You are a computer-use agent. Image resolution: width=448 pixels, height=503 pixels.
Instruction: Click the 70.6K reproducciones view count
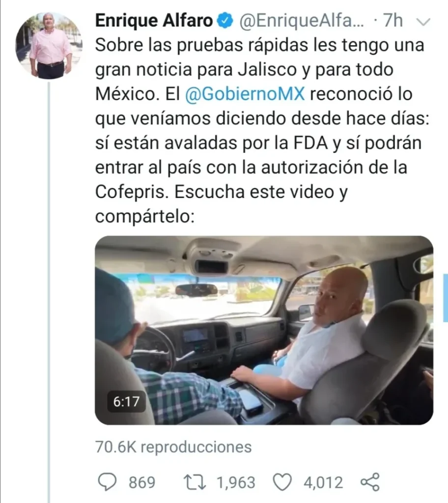(173, 447)
